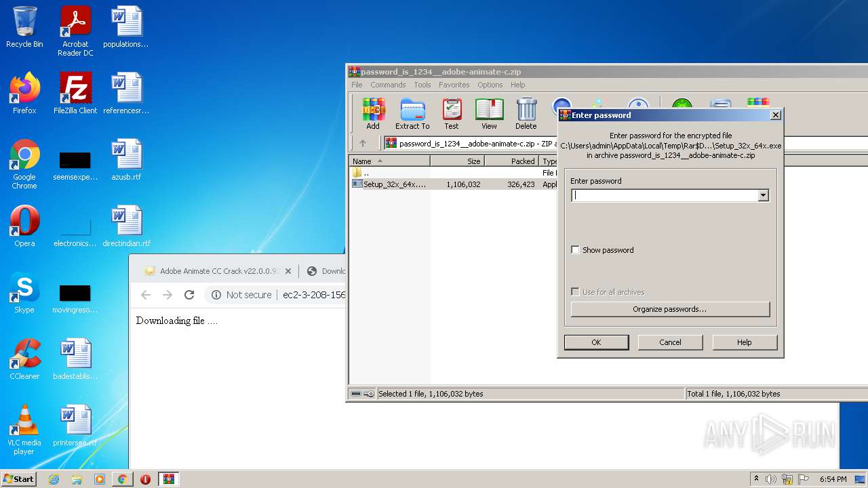Select the directindian.rtf desktop file
868x488 pixels.
(127, 226)
